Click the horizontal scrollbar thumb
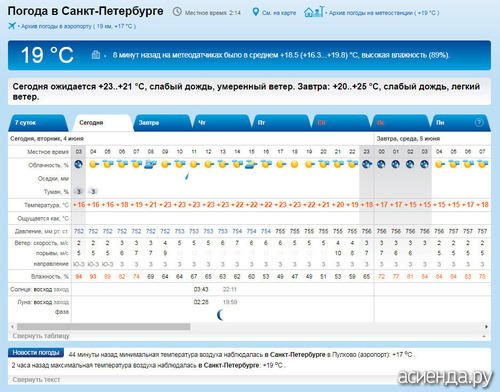 104,326
